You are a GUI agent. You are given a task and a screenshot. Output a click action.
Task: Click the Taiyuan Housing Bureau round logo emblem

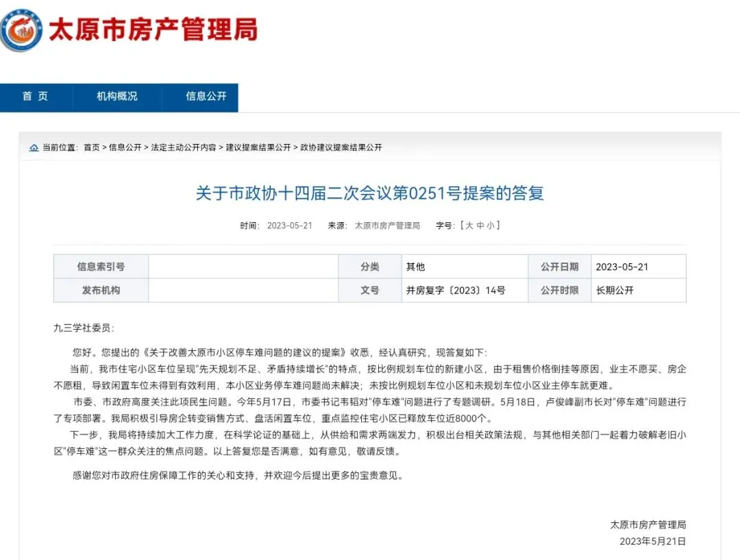point(21,29)
